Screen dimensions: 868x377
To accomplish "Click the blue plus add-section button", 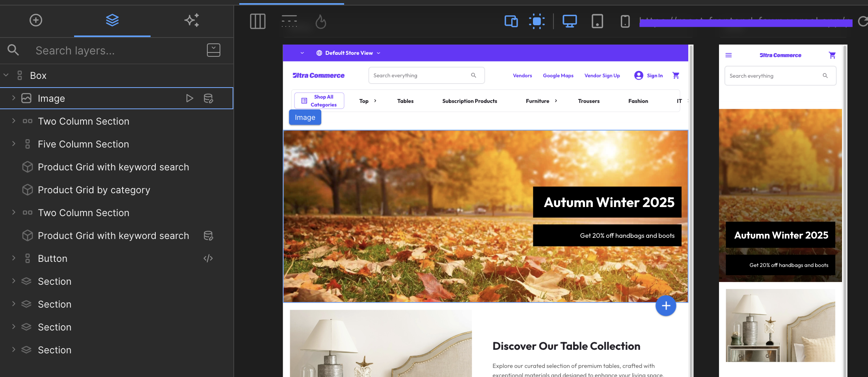I will (666, 306).
